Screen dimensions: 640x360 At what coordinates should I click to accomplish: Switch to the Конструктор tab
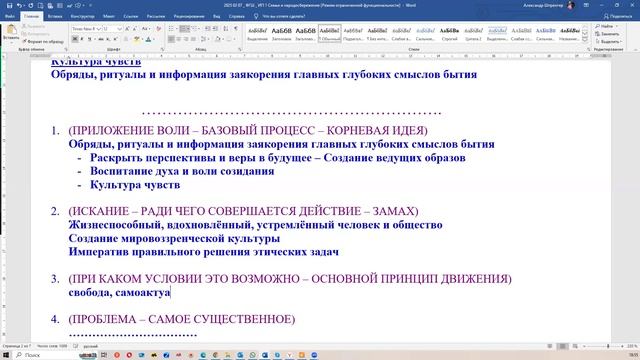[82, 16]
